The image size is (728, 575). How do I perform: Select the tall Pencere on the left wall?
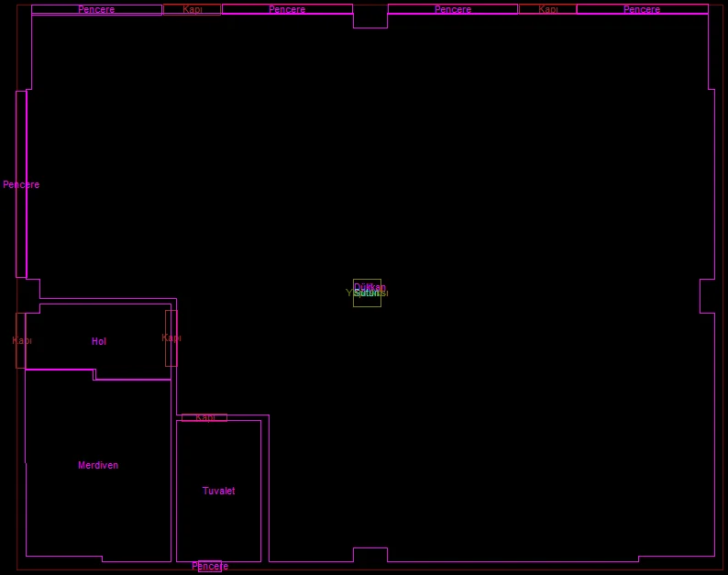click(21, 184)
